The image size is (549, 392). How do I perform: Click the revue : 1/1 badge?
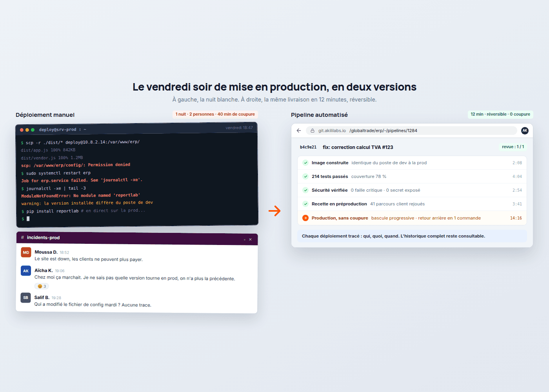(513, 147)
